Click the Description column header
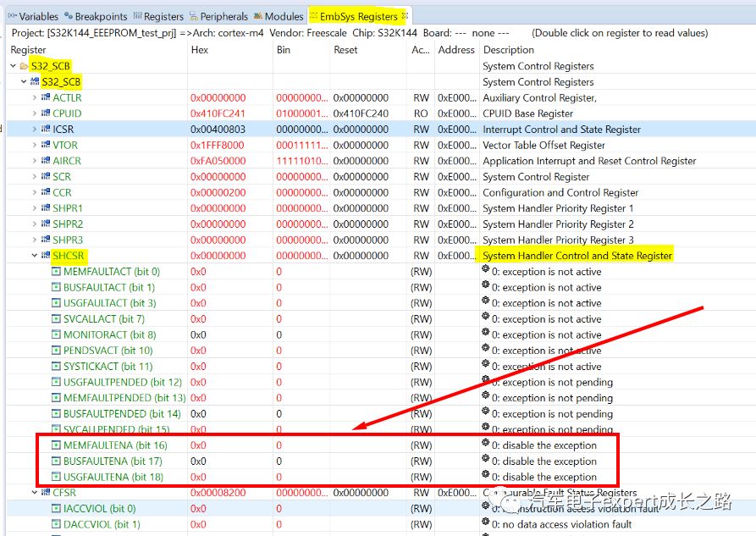 (x=509, y=50)
